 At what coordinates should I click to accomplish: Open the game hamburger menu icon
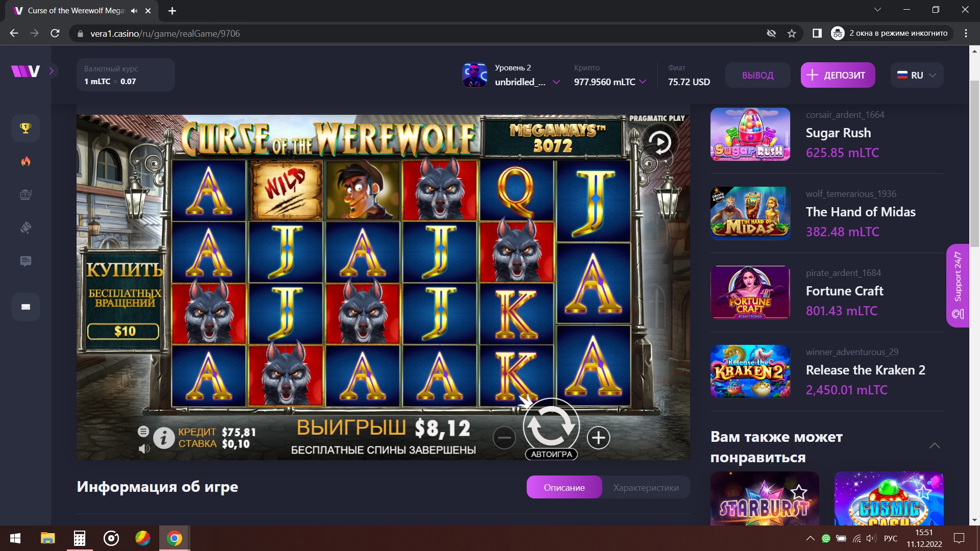point(143,432)
